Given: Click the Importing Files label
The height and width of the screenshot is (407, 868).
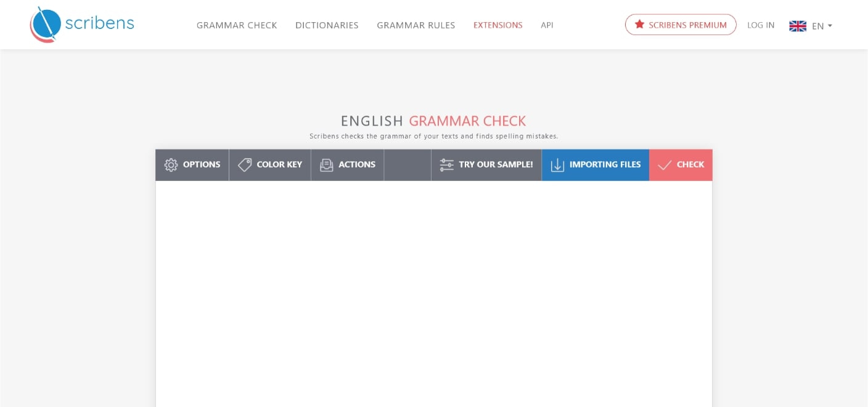Looking at the screenshot, I should [x=605, y=164].
